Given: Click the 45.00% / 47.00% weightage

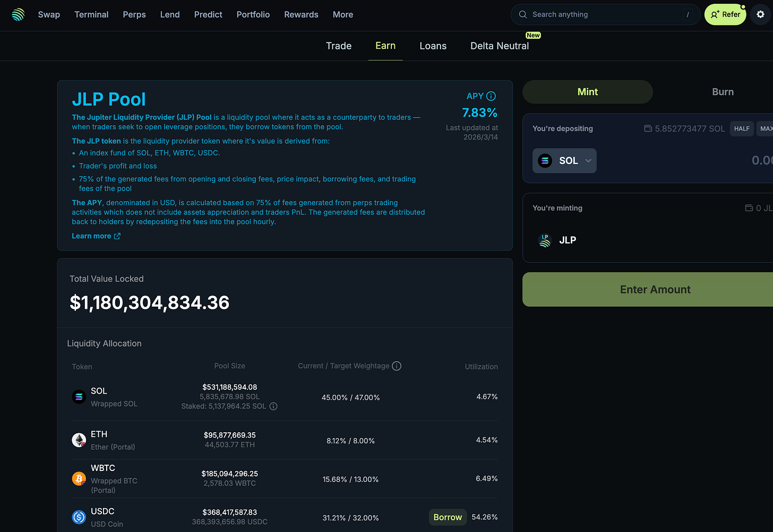Looking at the screenshot, I should click(351, 397).
